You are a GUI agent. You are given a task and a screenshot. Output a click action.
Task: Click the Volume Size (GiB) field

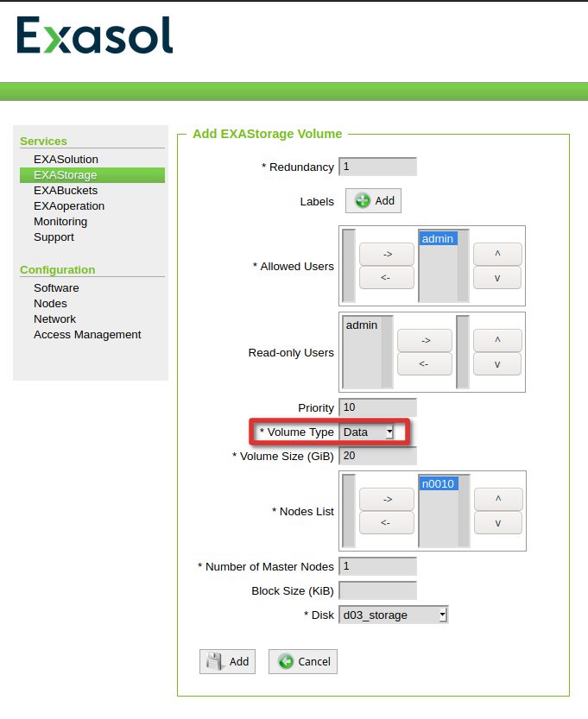pyautogui.click(x=377, y=456)
